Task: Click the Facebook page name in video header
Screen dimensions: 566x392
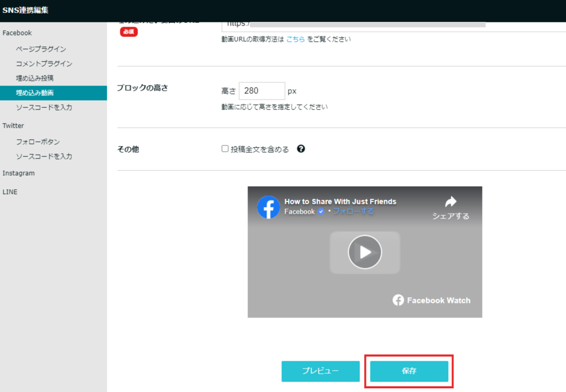Action: (299, 212)
